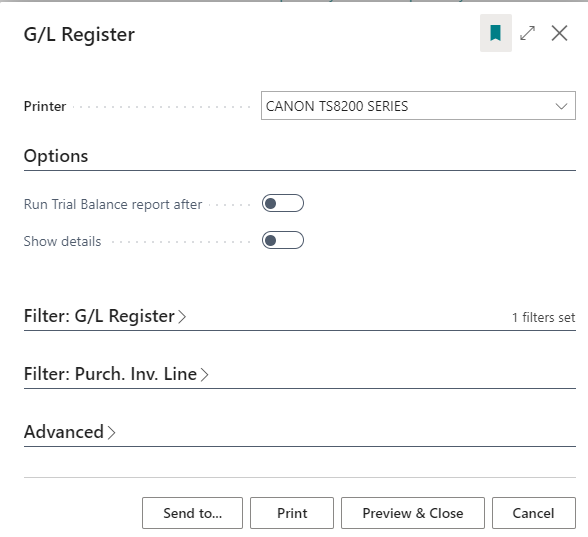Click the chevron beside Filter: G/L Register
Viewport: 588px width, 537px height.
[x=182, y=316]
